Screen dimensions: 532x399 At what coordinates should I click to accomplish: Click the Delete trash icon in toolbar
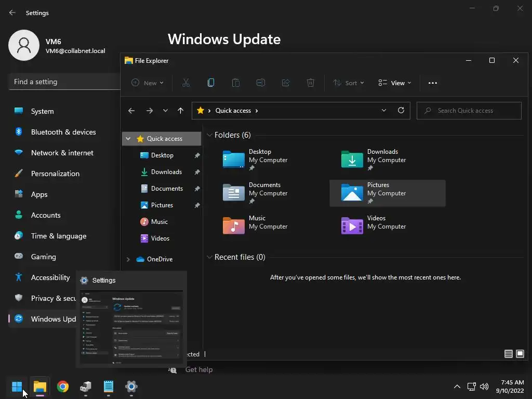click(311, 83)
